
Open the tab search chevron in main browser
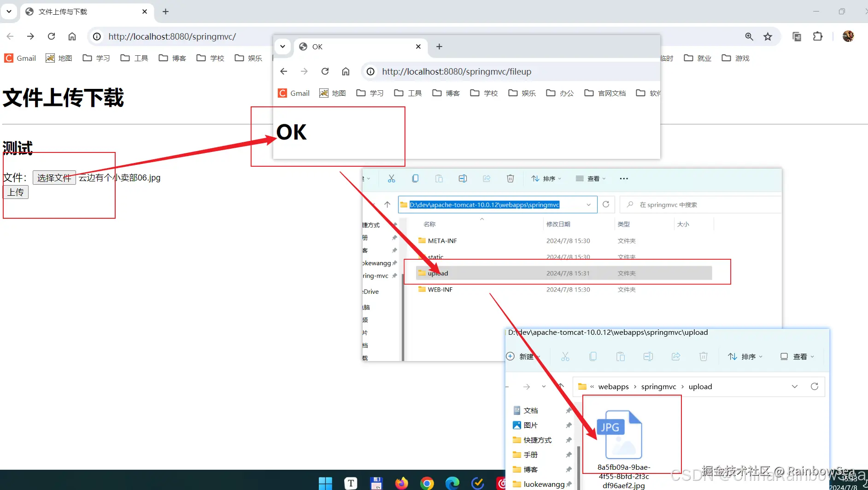point(9,12)
